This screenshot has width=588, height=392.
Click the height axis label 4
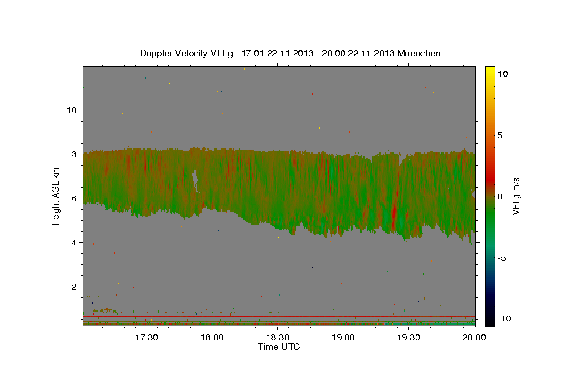click(x=74, y=242)
